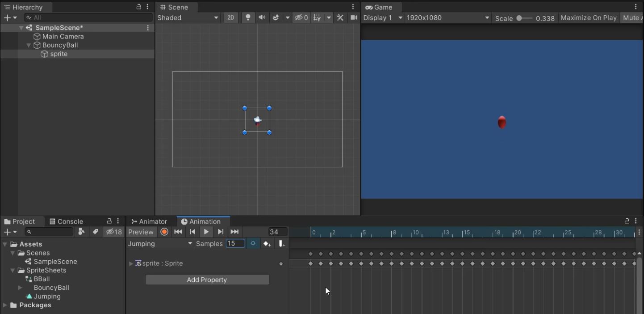Image resolution: width=644 pixels, height=314 pixels.
Task: Switch to the Animator tab
Action: 150,221
